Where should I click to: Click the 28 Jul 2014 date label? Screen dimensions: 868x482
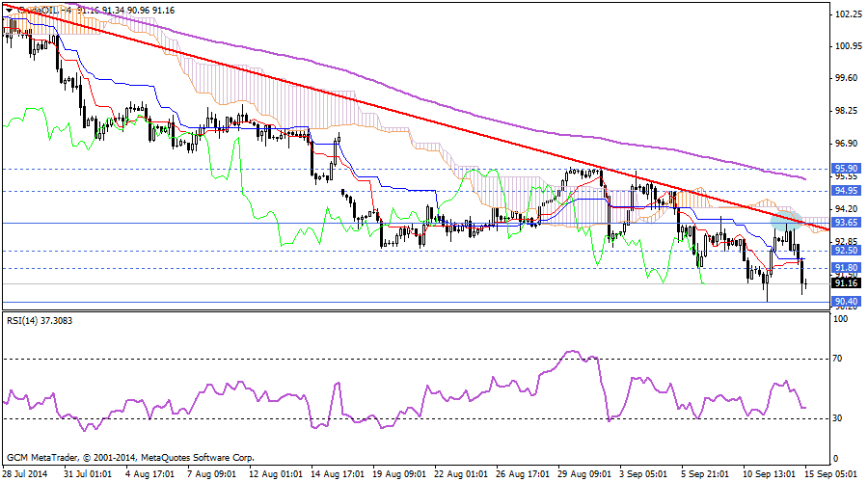[27, 474]
